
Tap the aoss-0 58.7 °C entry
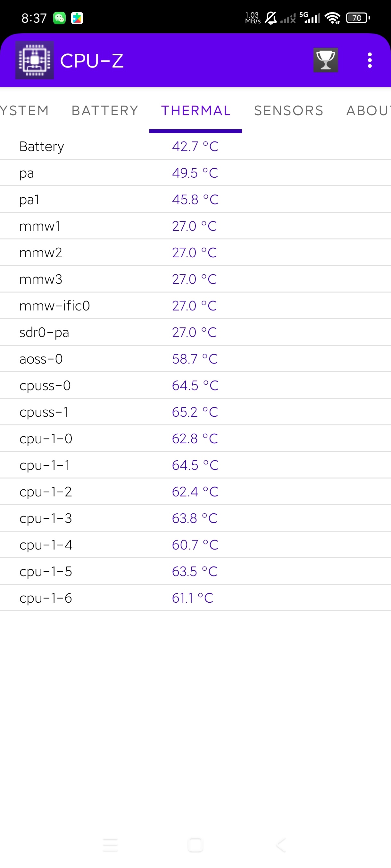coord(195,359)
